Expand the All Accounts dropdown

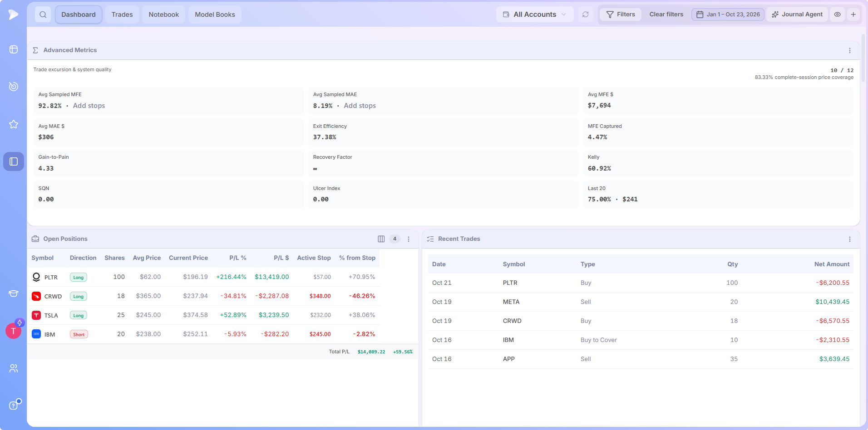[535, 15]
